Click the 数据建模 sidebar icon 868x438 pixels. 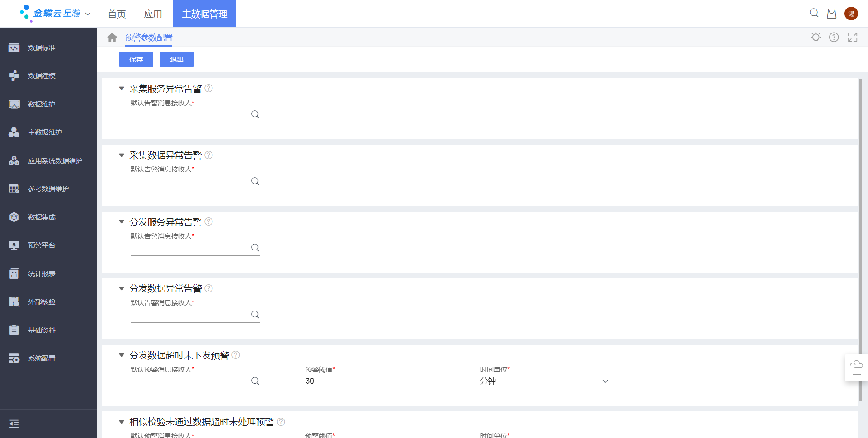(14, 76)
